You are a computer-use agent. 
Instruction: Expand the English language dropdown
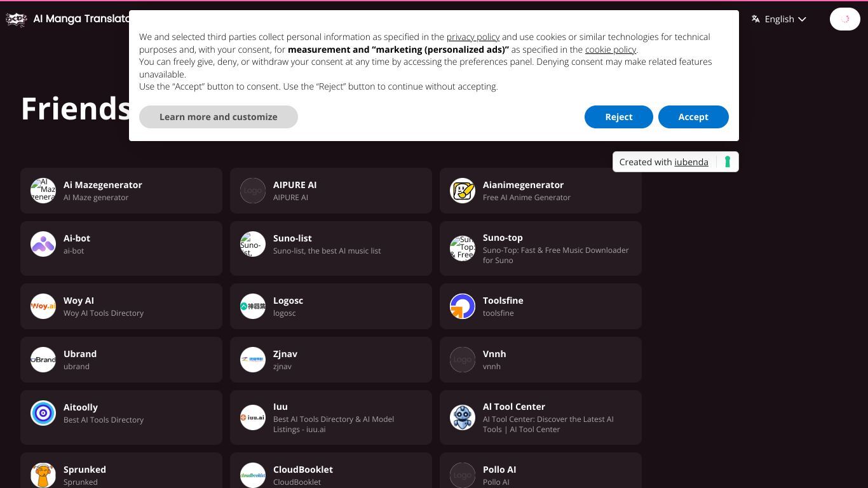click(x=779, y=19)
